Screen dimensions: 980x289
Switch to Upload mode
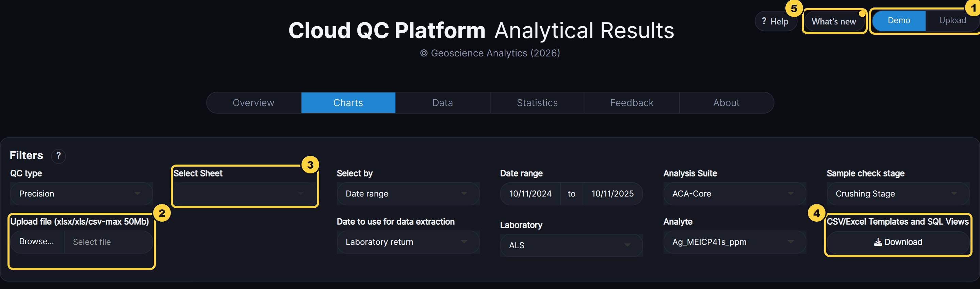tap(952, 20)
